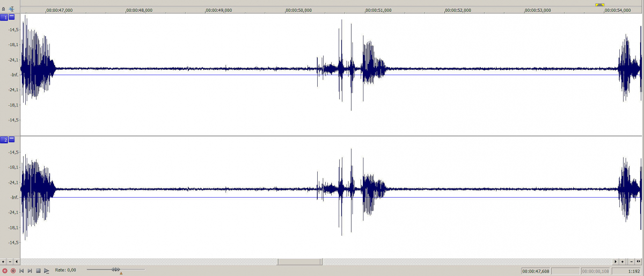
Task: Click the Rate: 0,00 label
Action: coord(65,270)
